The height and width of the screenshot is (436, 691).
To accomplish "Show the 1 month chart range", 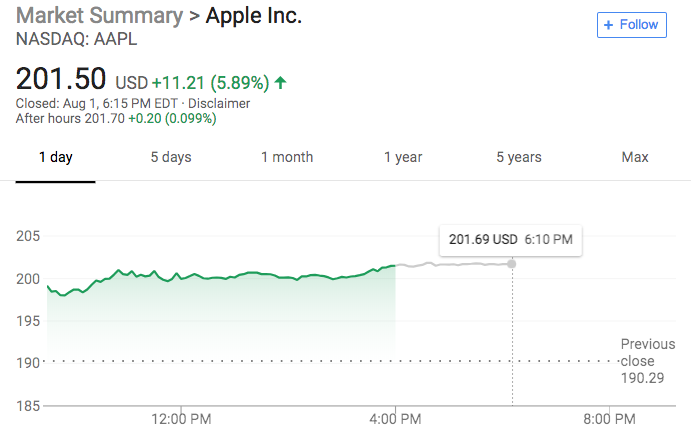I will (287, 157).
